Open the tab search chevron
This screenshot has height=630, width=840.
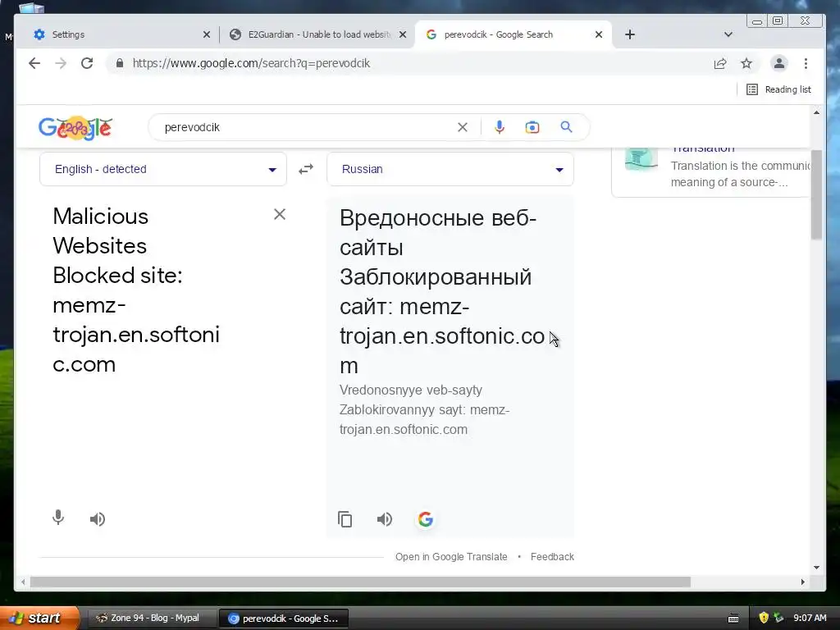[x=728, y=34]
